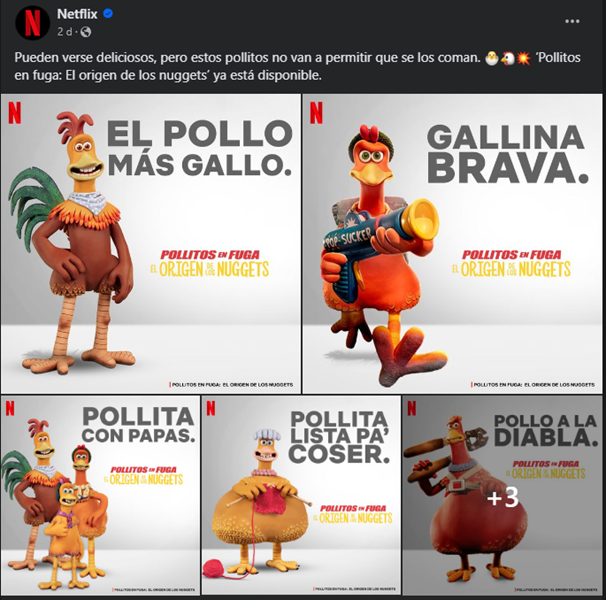Click the hatching chick emoji in caption
606x600 pixels.
tap(492, 58)
